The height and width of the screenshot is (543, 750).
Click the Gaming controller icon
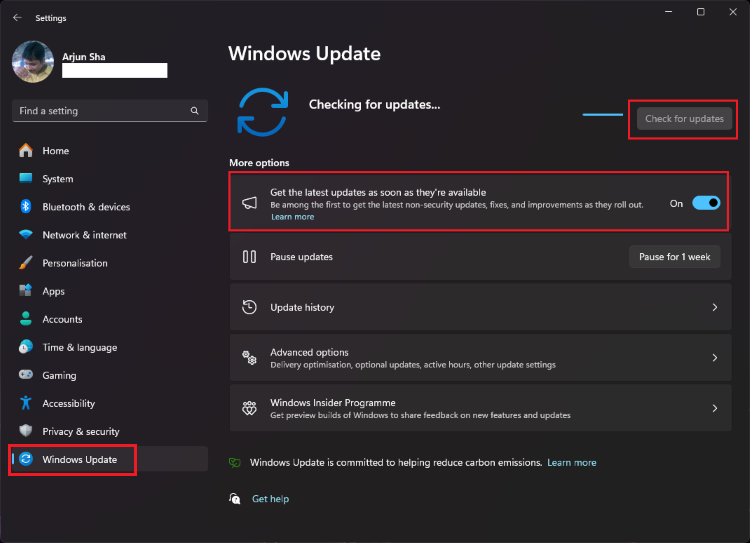[26, 375]
